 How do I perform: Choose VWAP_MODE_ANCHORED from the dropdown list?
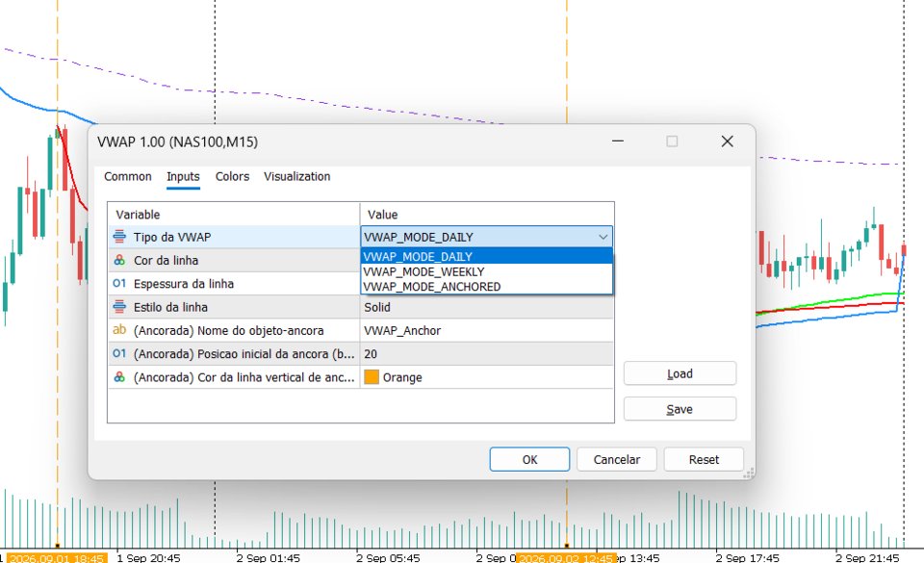tap(487, 287)
